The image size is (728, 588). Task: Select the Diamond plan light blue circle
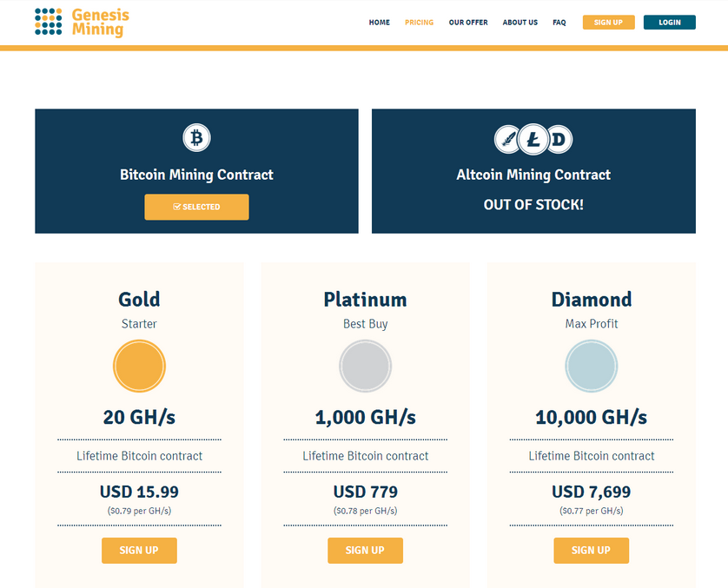point(592,367)
